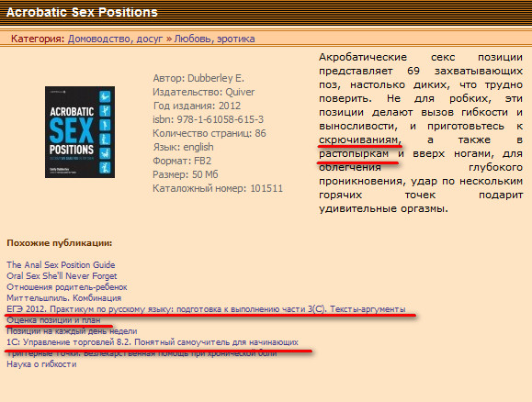Open 1С: Управление торговлей 8.2 link
This screenshot has height=402, width=532.
[153, 342]
